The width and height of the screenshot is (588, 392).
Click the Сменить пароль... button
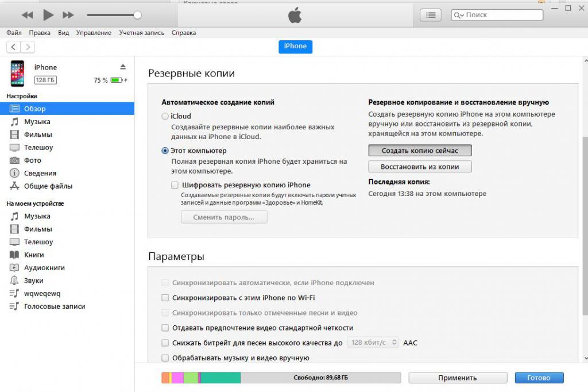224,217
